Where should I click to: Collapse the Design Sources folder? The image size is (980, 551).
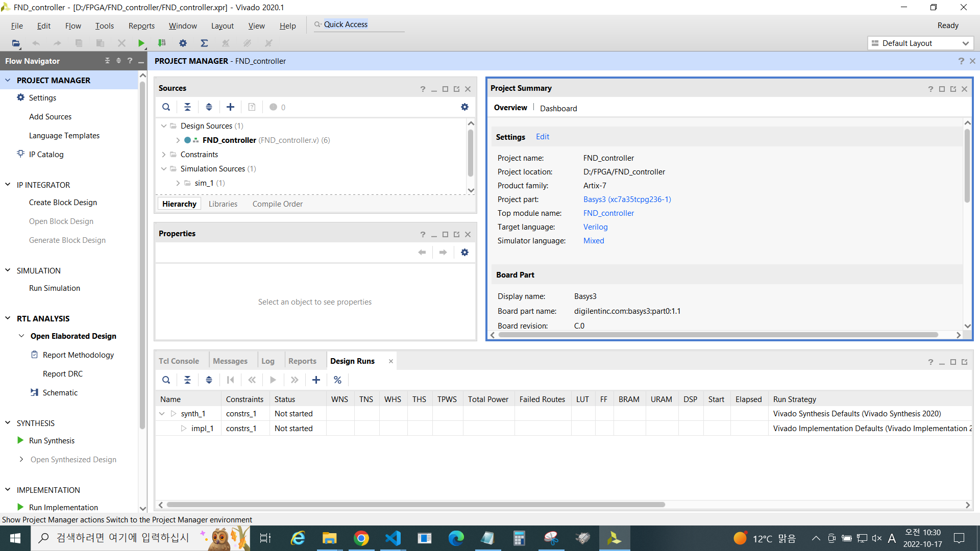(164, 126)
